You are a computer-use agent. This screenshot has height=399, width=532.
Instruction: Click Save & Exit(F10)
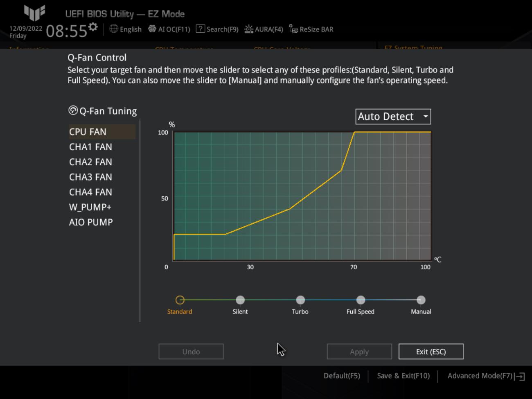click(x=403, y=376)
